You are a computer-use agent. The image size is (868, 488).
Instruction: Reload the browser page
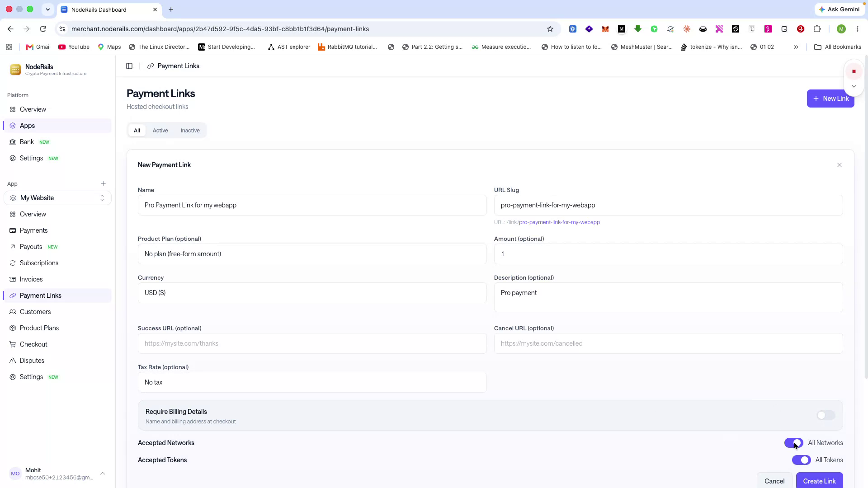pyautogui.click(x=43, y=29)
